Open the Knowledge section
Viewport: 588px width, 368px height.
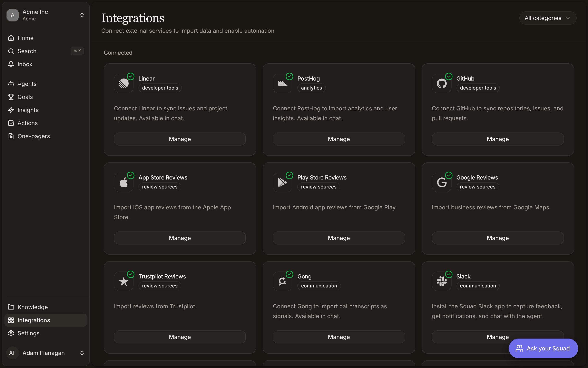(x=46, y=307)
